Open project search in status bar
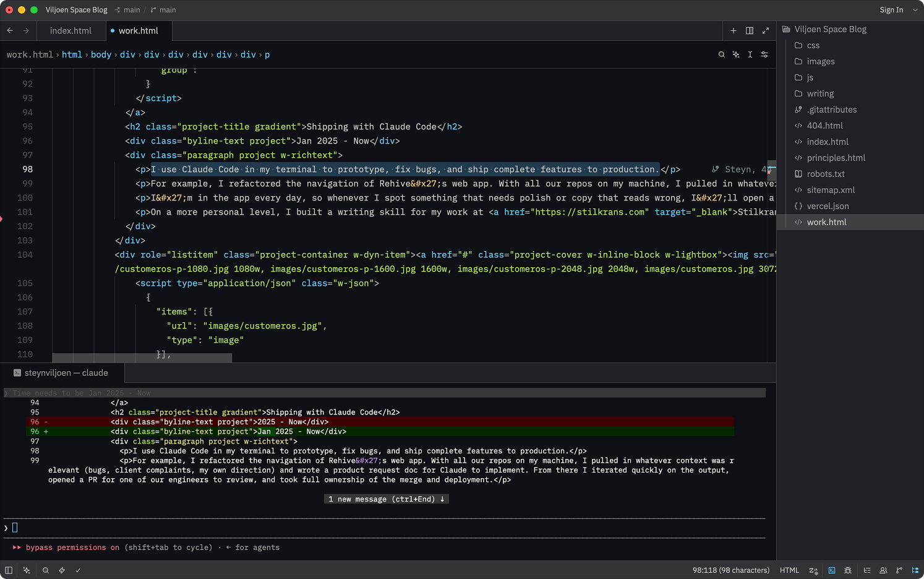The width and height of the screenshot is (924, 579). pyautogui.click(x=46, y=570)
